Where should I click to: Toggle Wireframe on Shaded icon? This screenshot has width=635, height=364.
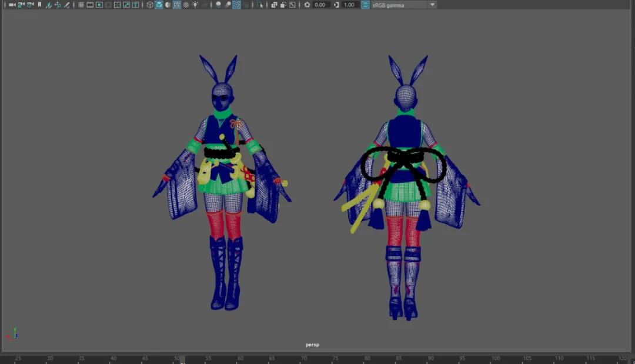(x=177, y=5)
